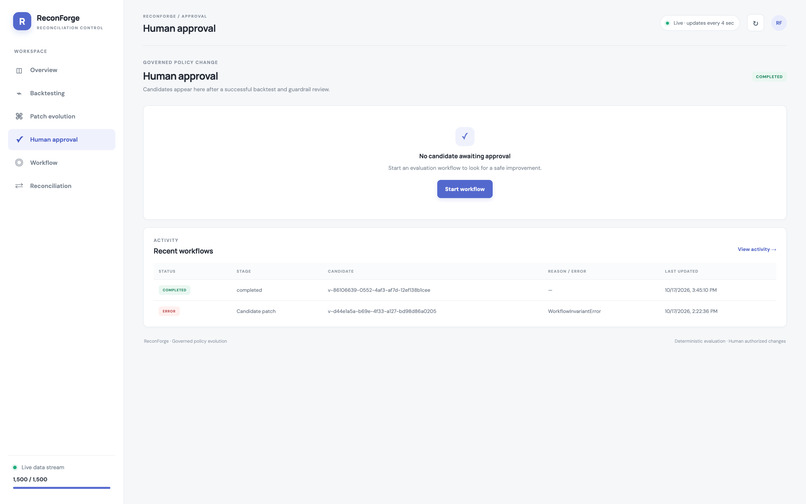Click the '1,500 / 1,500' counter text

pos(30,479)
